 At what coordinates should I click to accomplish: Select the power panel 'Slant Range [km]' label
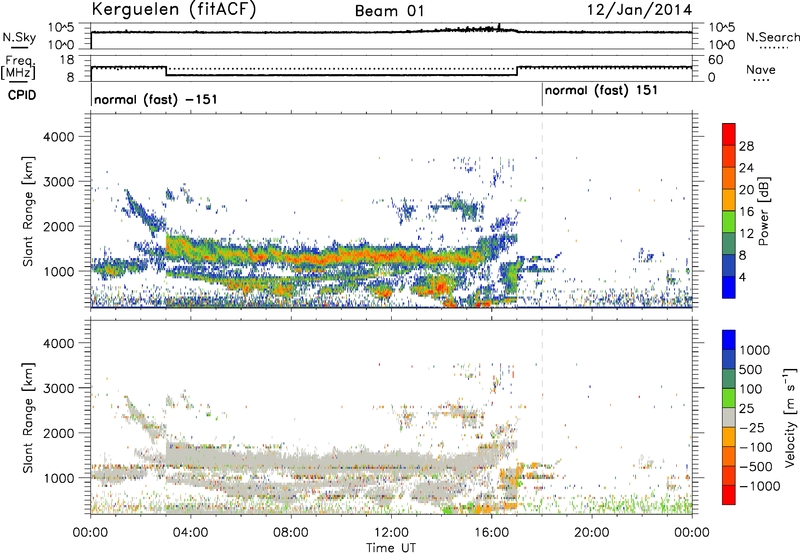[x=28, y=211]
